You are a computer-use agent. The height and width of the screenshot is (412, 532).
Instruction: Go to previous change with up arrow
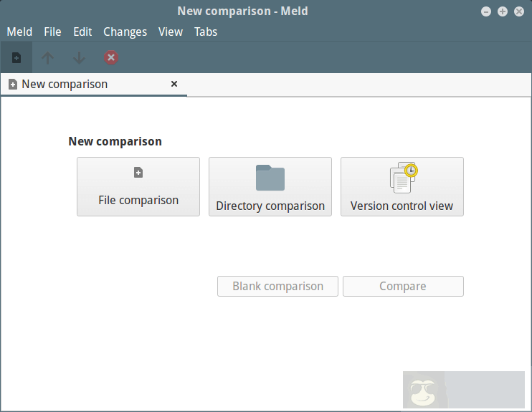tap(48, 57)
